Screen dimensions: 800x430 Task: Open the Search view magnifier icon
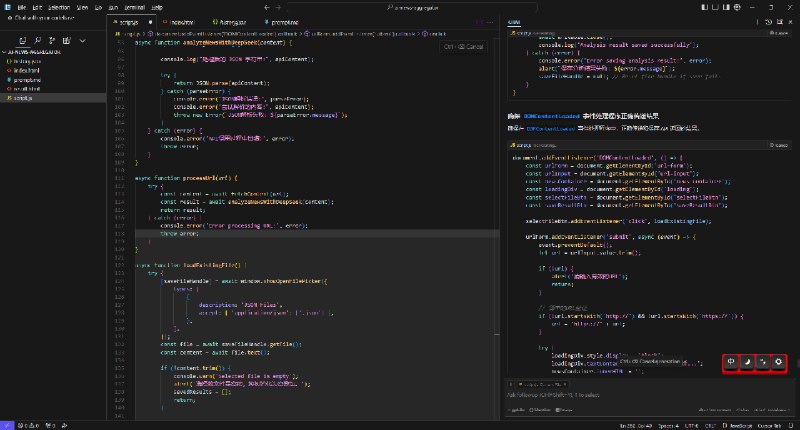point(37,40)
